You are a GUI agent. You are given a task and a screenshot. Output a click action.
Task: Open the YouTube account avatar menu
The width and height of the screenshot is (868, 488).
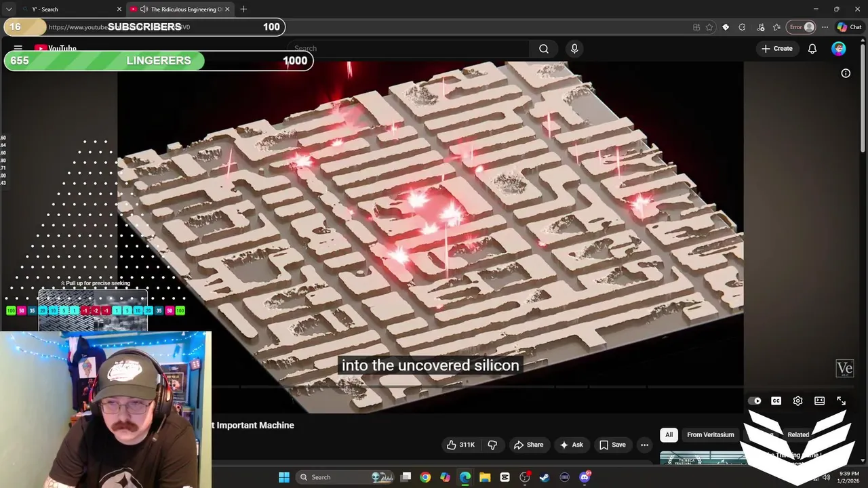click(839, 49)
